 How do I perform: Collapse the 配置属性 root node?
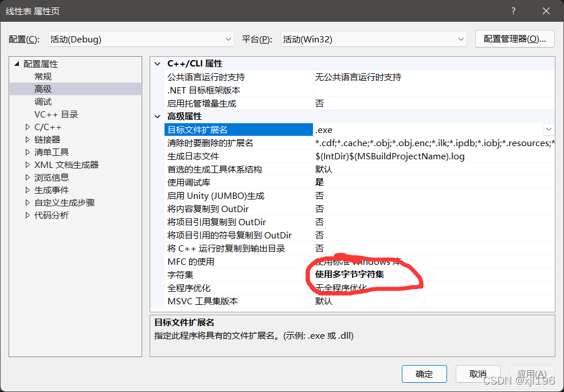[x=18, y=64]
